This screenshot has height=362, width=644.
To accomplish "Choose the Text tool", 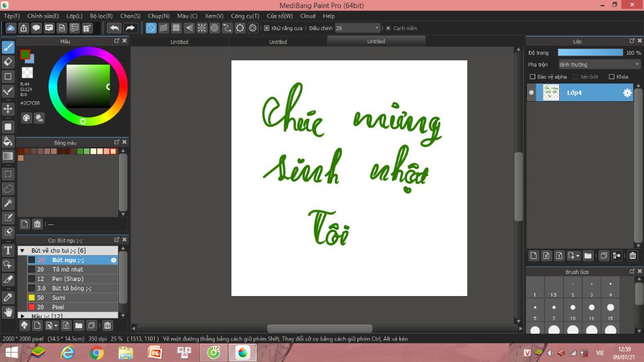I will pyautogui.click(x=8, y=250).
